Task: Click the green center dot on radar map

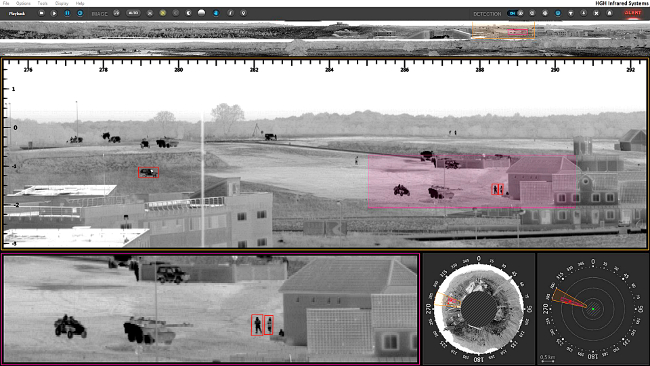Action: (x=593, y=309)
